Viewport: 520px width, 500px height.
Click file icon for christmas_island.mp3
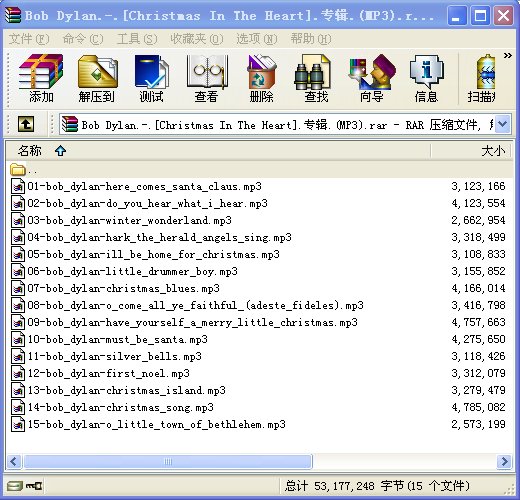point(18,390)
